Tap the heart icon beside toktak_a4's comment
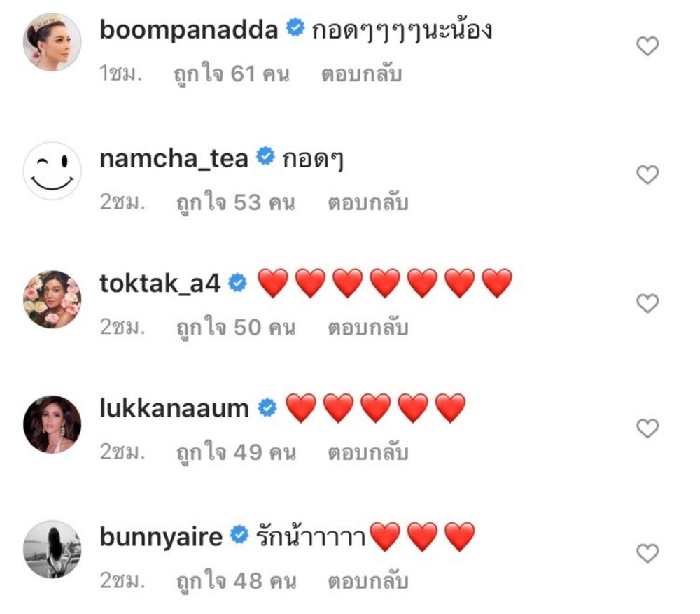 (647, 304)
